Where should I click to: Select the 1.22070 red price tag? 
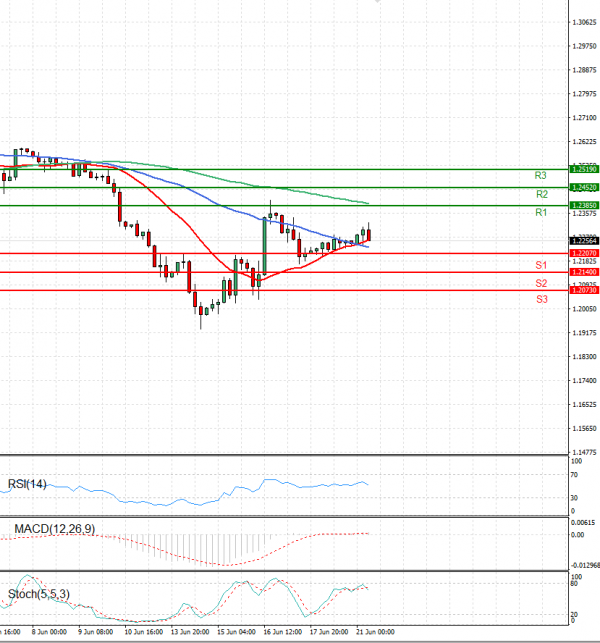click(x=584, y=253)
